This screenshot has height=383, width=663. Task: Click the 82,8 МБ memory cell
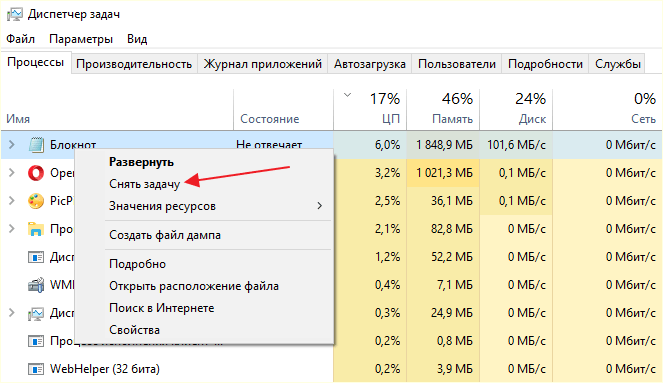point(443,229)
